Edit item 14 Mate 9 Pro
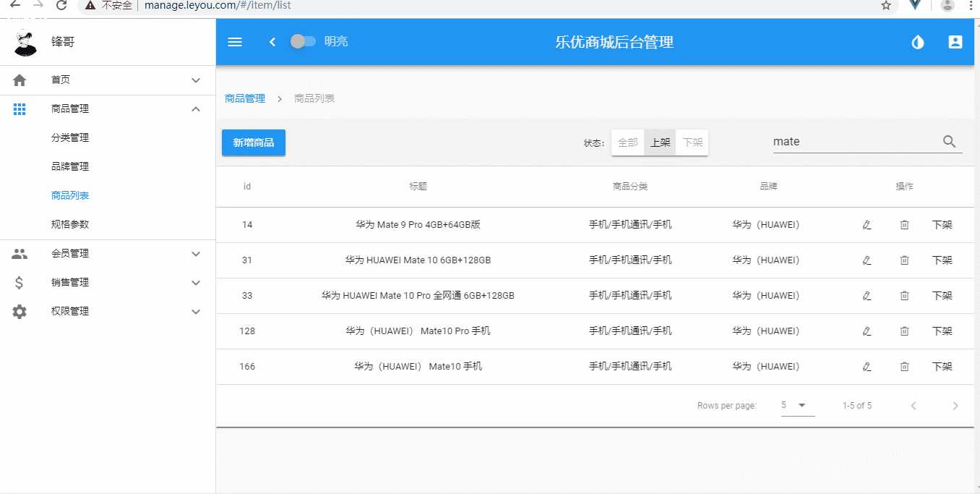980x494 pixels. [x=867, y=225]
